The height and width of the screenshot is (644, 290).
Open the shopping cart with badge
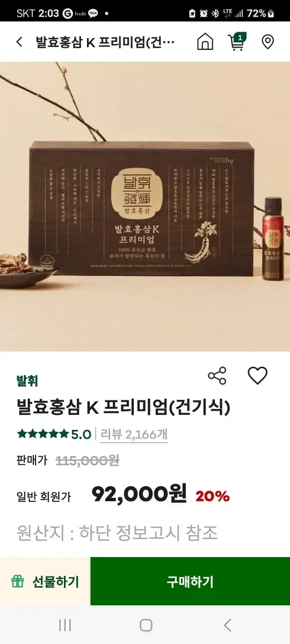pyautogui.click(x=237, y=41)
